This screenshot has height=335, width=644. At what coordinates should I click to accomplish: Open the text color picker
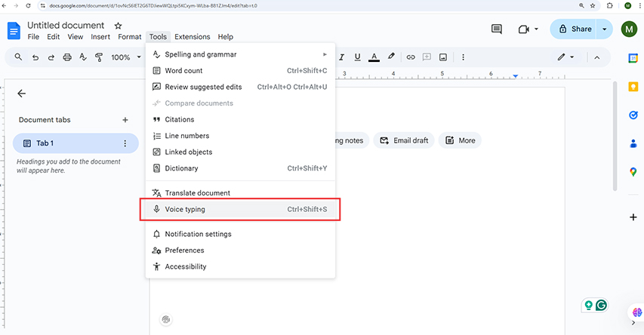[374, 57]
